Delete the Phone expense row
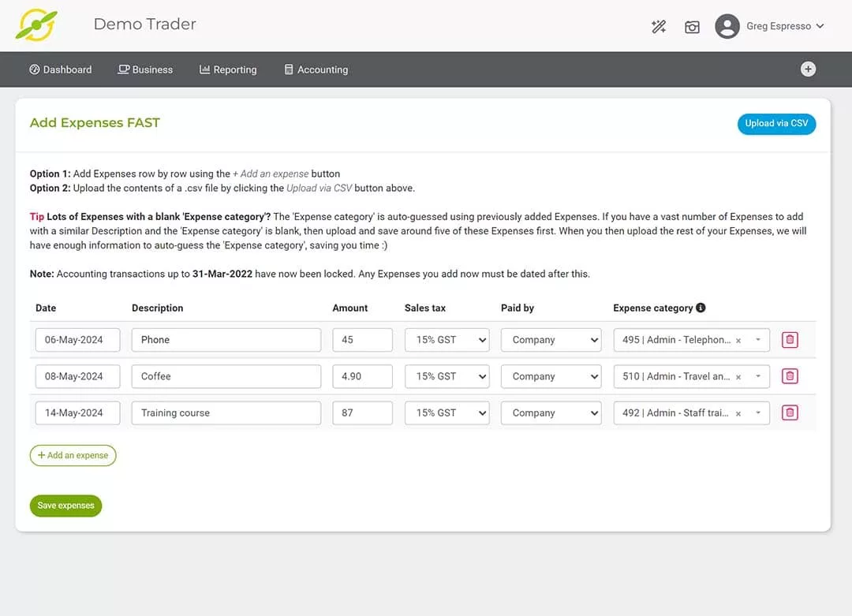Screen dimensions: 852x616 coord(790,340)
